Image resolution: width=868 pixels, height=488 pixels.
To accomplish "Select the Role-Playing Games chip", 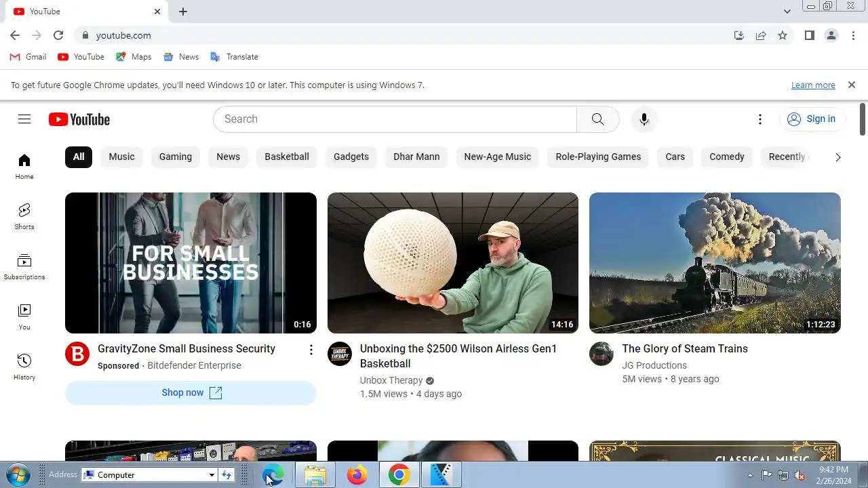I will (x=598, y=157).
